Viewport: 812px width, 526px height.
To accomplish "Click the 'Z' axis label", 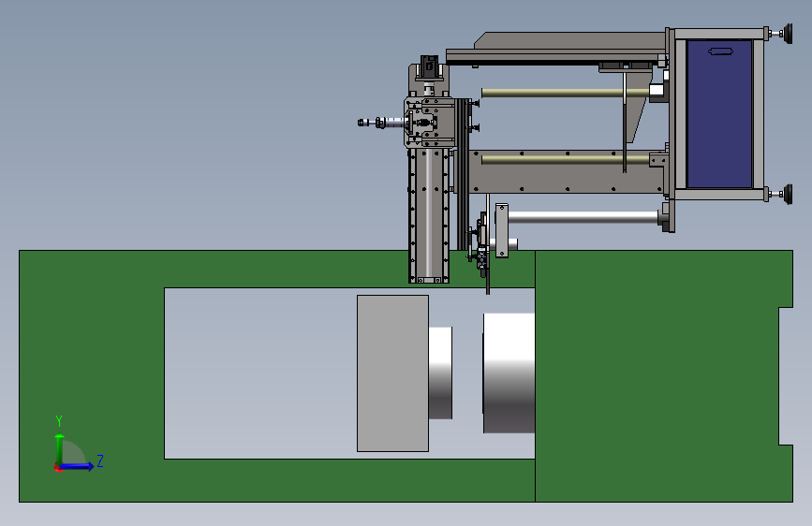I will (100, 460).
